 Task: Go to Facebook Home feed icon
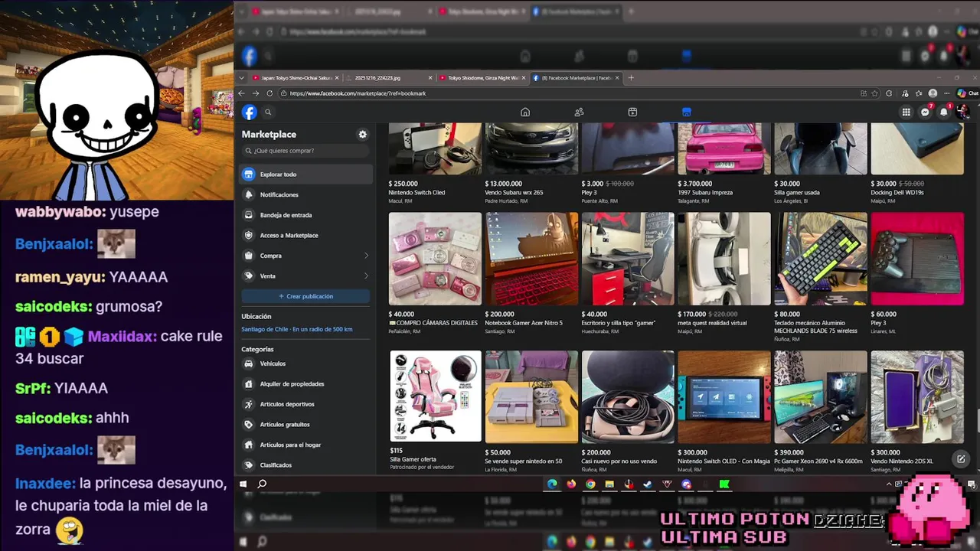[525, 112]
